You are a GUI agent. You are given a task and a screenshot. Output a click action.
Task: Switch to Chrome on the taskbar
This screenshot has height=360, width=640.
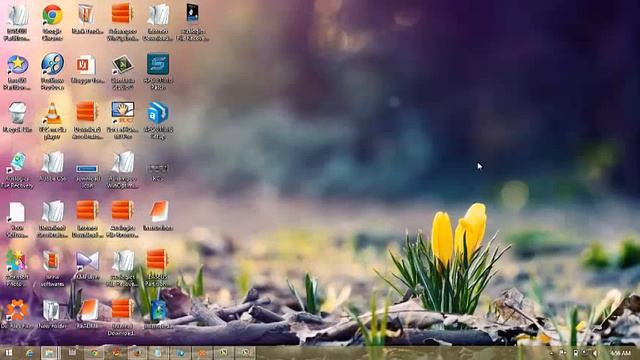95,353
